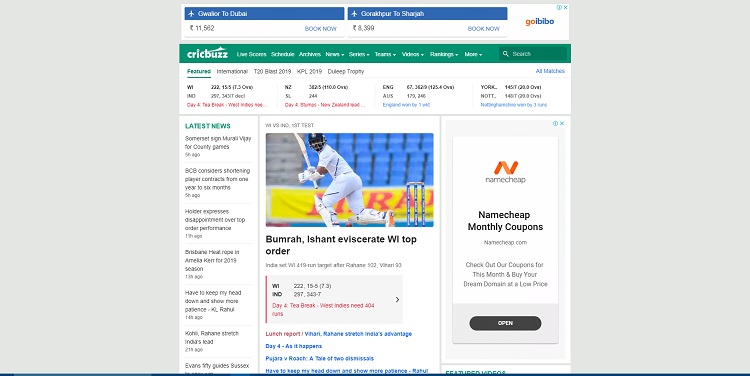Expand the Teams dropdown menu
The width and height of the screenshot is (750, 376).
[x=385, y=54]
